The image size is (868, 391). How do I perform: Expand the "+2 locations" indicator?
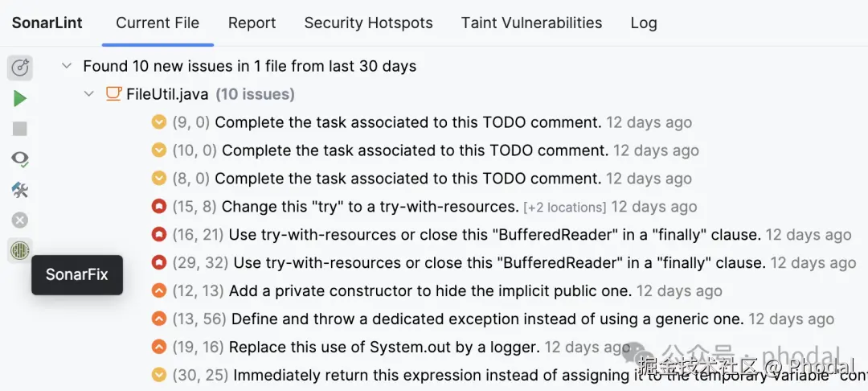pyautogui.click(x=564, y=208)
